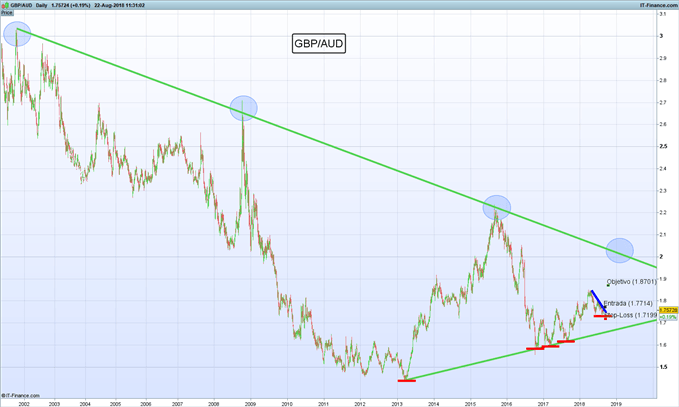Select the "GBP/AUD" boxed chart label
This screenshot has height=407, width=679.
point(319,43)
